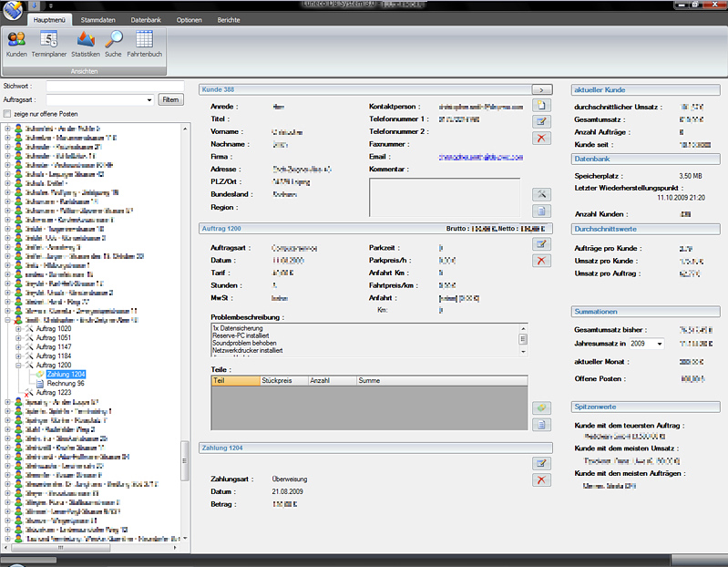Screen dimensions: 728x567
Task: Open the Statistiken view
Action: pyautogui.click(x=86, y=44)
